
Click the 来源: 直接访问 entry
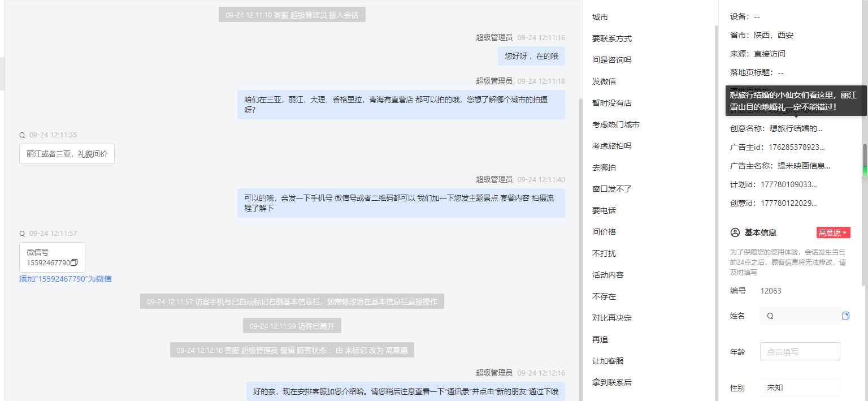(758, 54)
